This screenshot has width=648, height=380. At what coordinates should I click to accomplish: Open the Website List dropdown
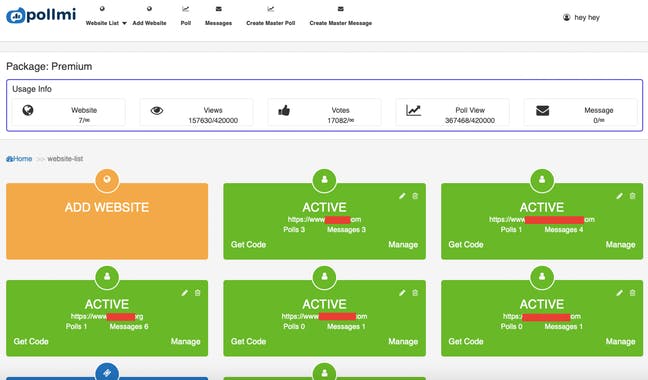click(x=106, y=23)
